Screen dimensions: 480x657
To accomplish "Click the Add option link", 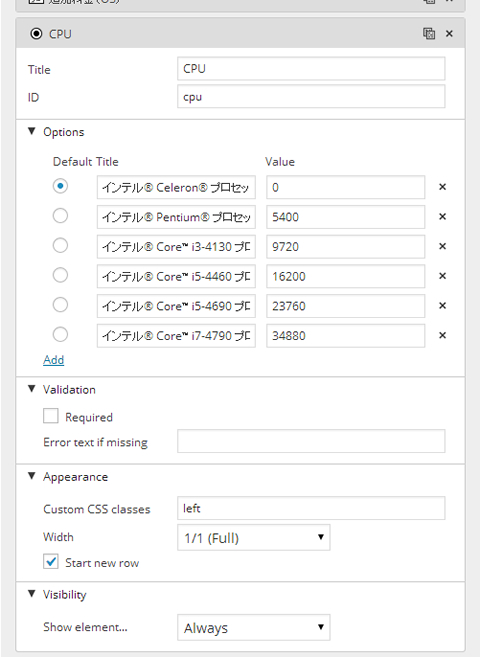I will pyautogui.click(x=54, y=360).
